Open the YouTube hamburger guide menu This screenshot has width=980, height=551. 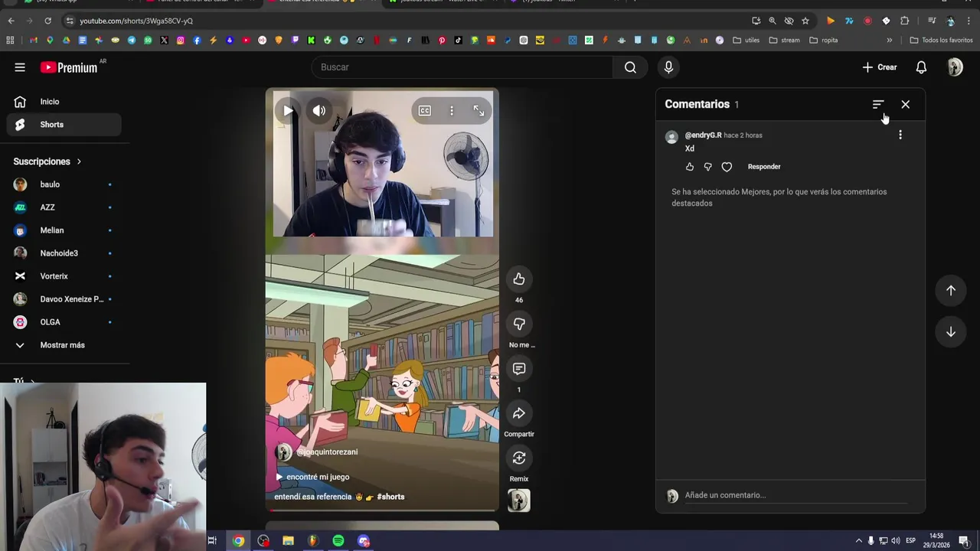[20, 67]
